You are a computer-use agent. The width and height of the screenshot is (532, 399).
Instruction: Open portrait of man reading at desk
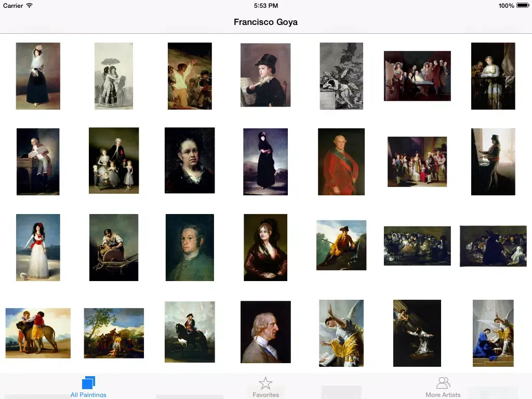coord(38,162)
